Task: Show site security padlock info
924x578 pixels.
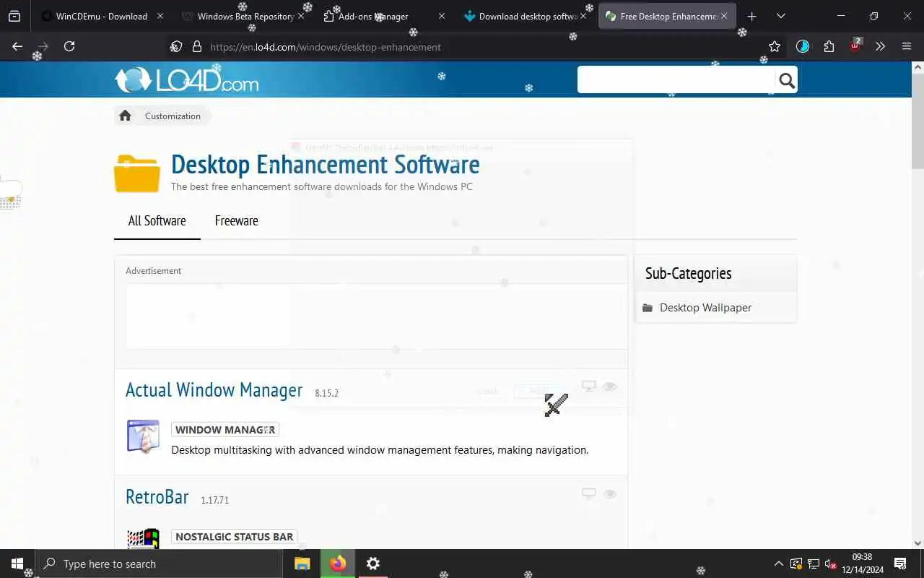Action: click(x=196, y=46)
